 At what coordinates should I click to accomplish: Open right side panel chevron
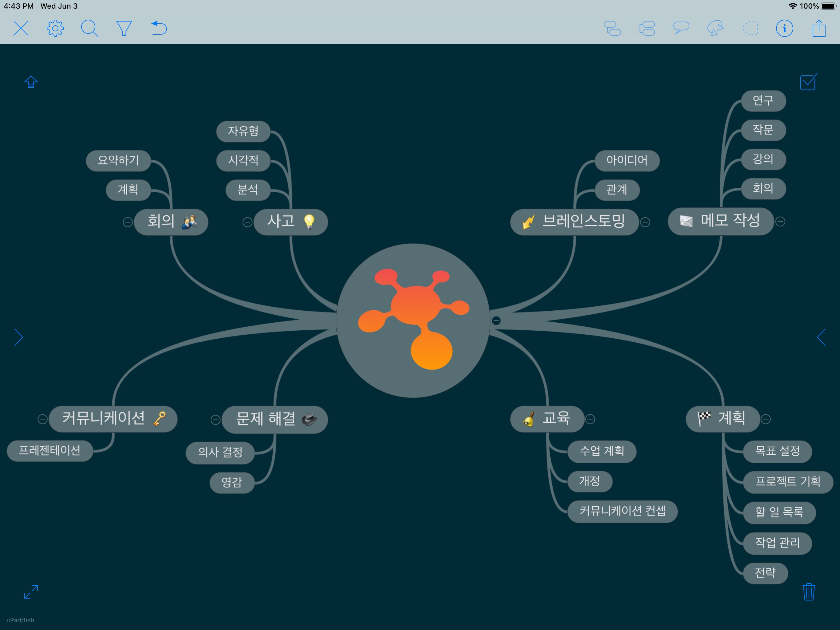coord(821,337)
